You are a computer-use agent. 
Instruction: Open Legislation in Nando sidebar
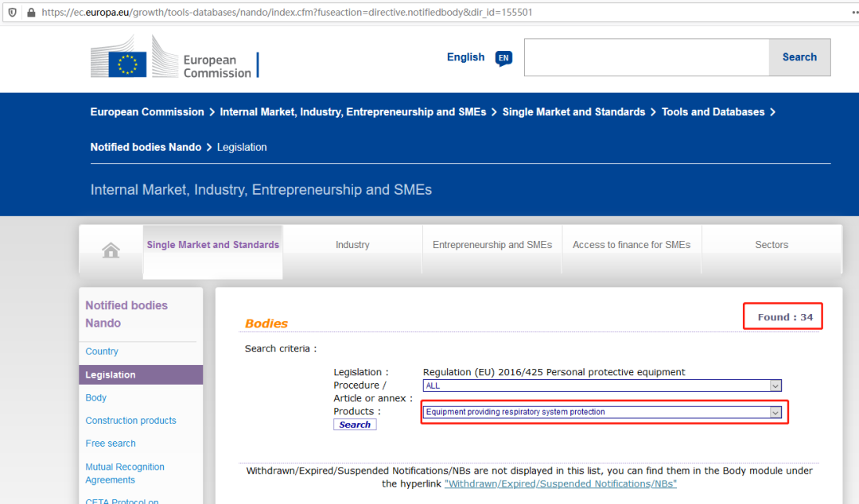pos(141,374)
